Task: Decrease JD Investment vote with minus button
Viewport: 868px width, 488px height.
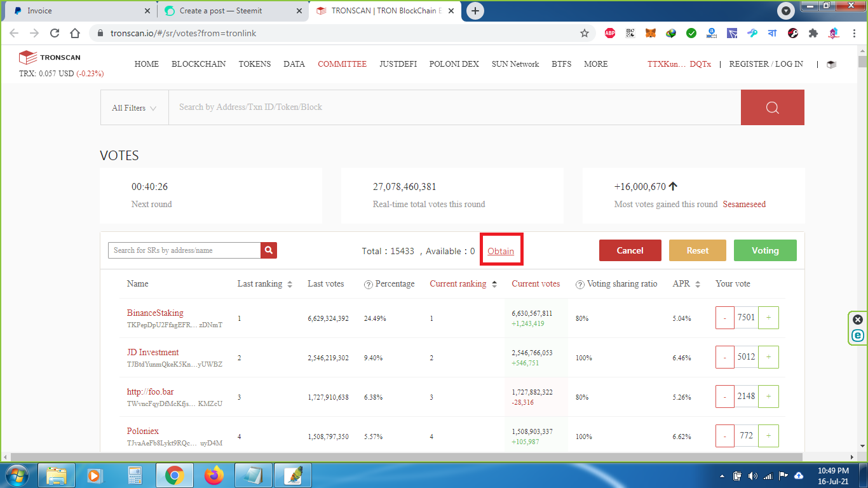Action: (725, 357)
